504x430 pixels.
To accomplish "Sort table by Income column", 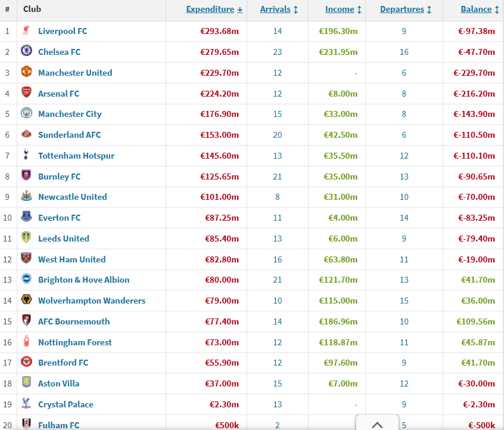I will click(344, 10).
